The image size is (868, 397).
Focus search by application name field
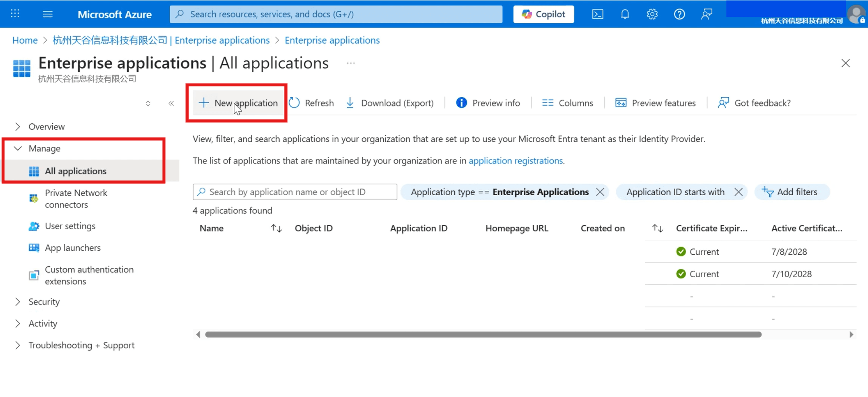[x=295, y=192]
